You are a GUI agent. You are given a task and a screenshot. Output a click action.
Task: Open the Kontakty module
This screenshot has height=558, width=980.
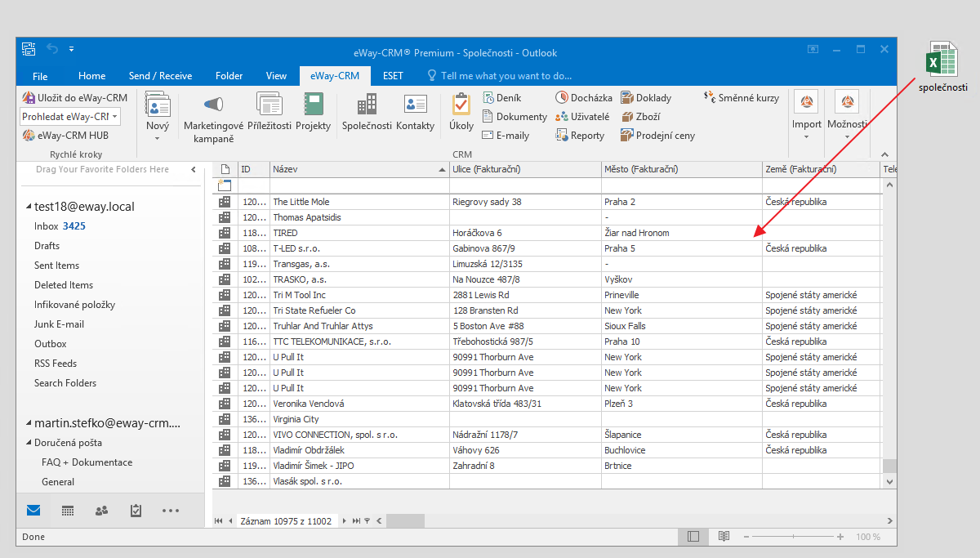click(416, 111)
